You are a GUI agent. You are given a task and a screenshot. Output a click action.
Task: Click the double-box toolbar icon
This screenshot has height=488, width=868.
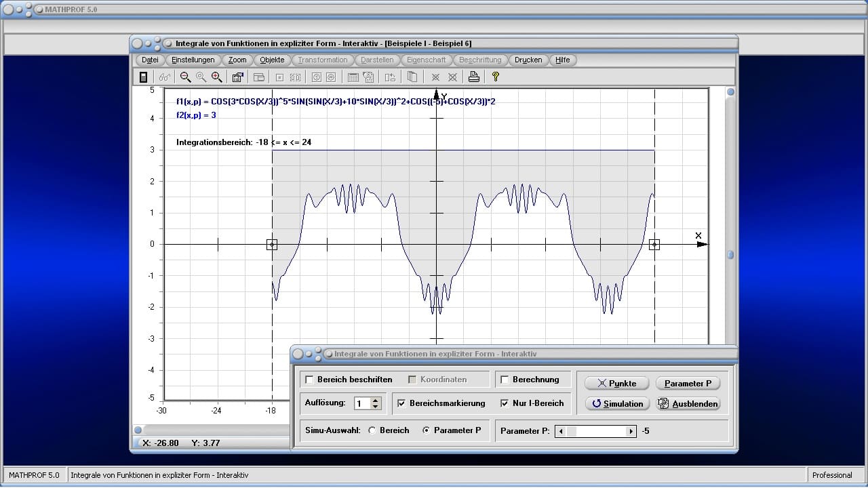[296, 77]
